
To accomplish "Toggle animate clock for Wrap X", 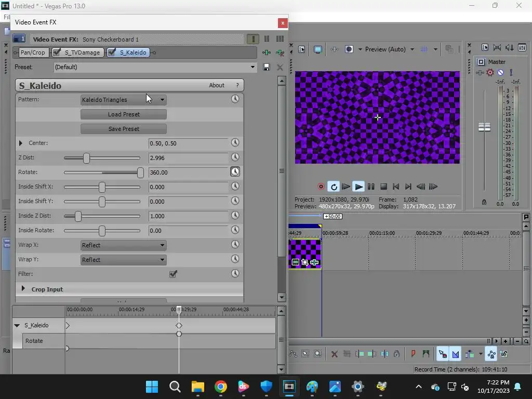I will pyautogui.click(x=235, y=245).
